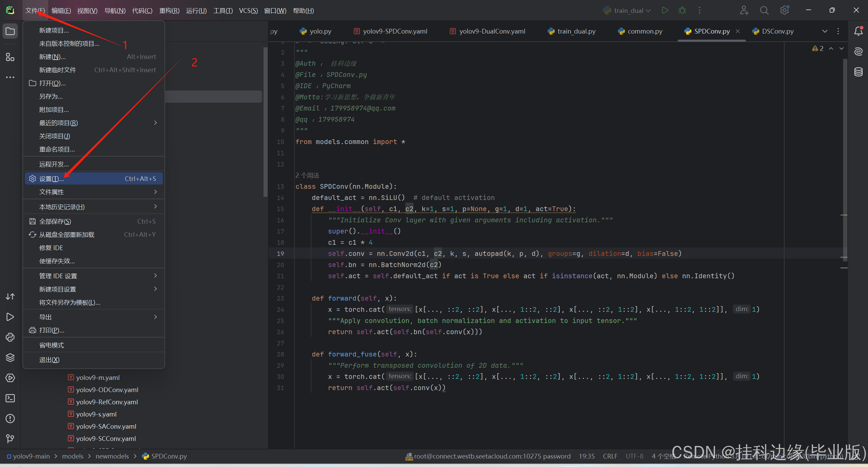Open the Services tool window icon

click(x=10, y=378)
